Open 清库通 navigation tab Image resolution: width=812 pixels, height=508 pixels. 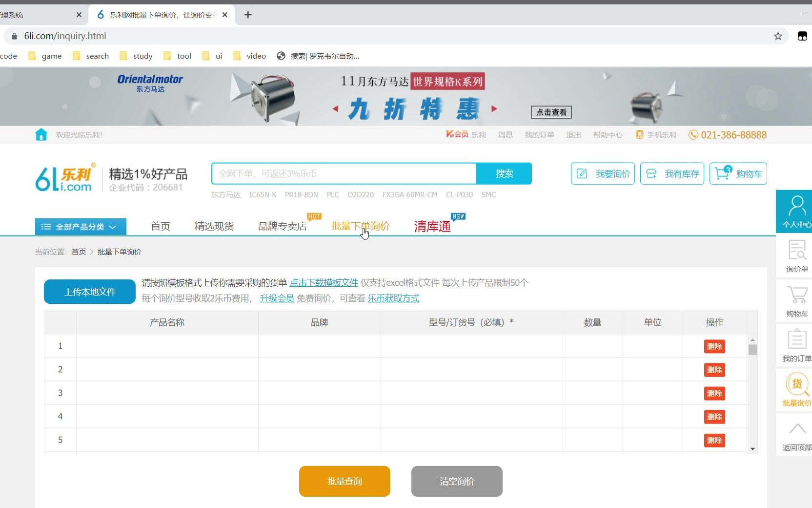[x=432, y=226]
